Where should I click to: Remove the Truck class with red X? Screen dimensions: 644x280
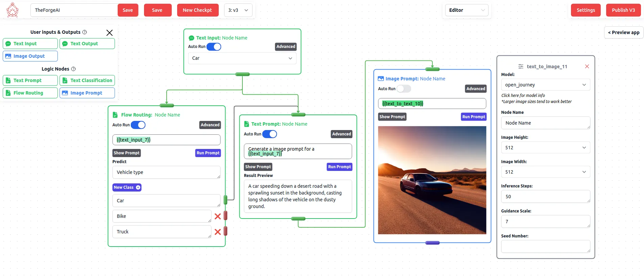[218, 232]
